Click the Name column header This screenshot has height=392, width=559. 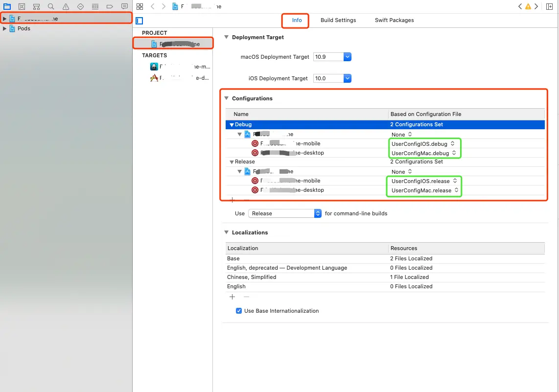tap(306, 114)
